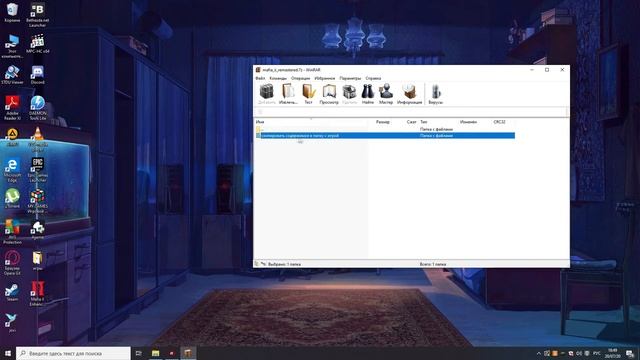
Task: Click the Delete (Удалить) toolbar icon
Action: pos(349,94)
